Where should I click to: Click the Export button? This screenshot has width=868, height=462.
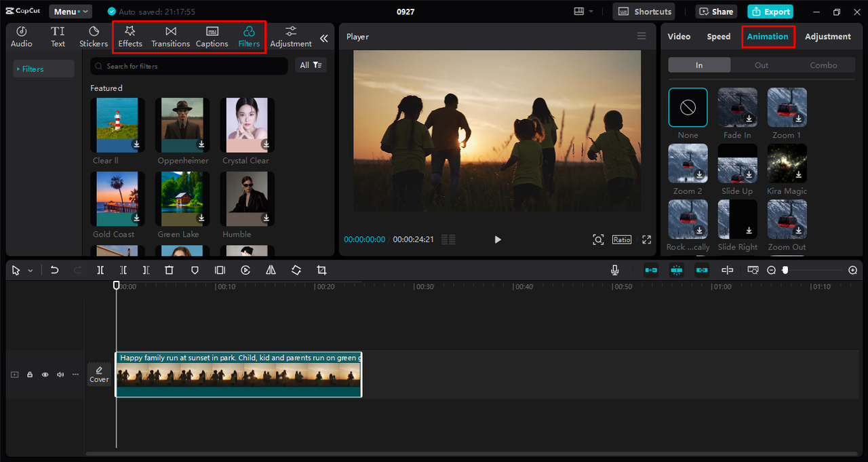(x=770, y=12)
